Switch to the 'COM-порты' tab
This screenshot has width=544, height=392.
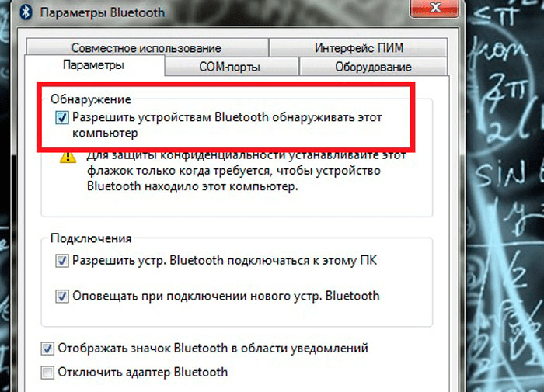(230, 67)
